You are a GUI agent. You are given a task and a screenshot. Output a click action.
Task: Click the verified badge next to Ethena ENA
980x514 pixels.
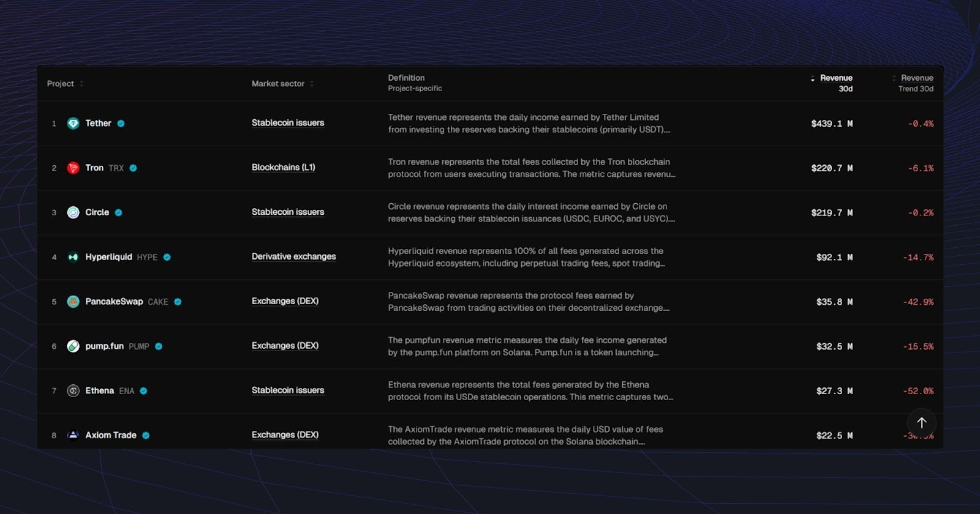pyautogui.click(x=143, y=391)
